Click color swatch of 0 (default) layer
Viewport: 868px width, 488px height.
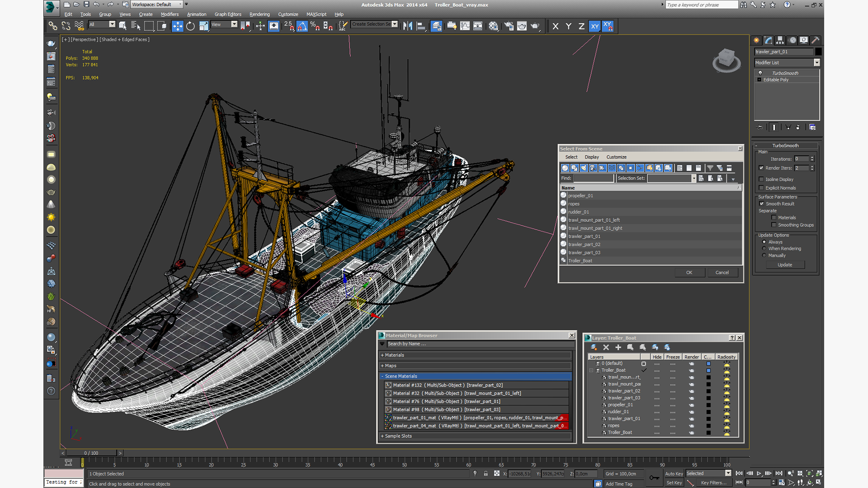pos(708,364)
